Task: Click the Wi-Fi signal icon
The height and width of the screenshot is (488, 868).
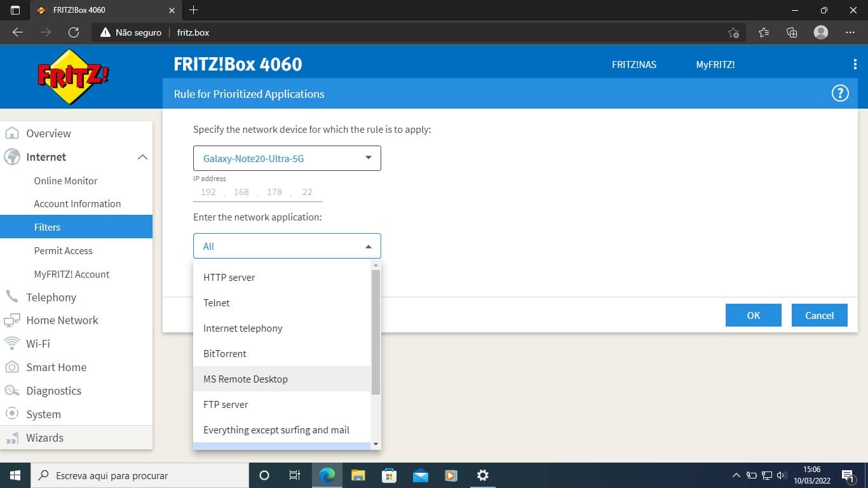Action: coord(11,343)
